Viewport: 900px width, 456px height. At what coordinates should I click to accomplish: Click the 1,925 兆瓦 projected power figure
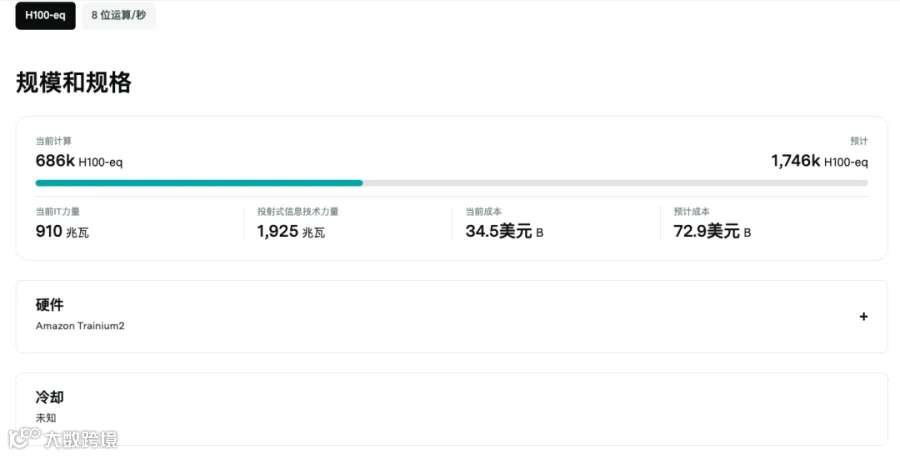[x=291, y=231]
